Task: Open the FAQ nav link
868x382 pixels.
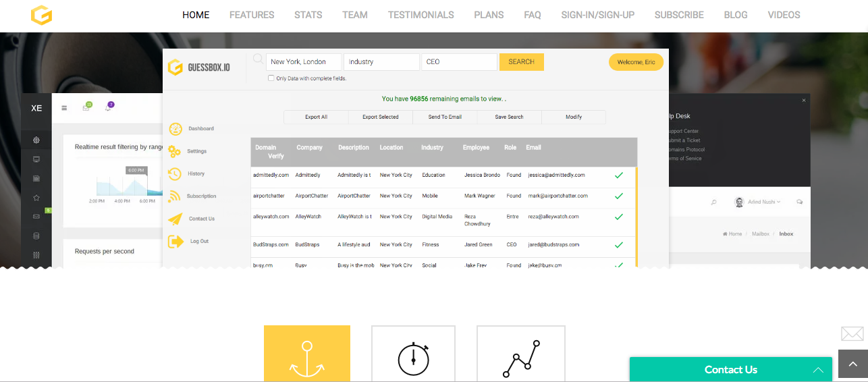Action: [533, 15]
